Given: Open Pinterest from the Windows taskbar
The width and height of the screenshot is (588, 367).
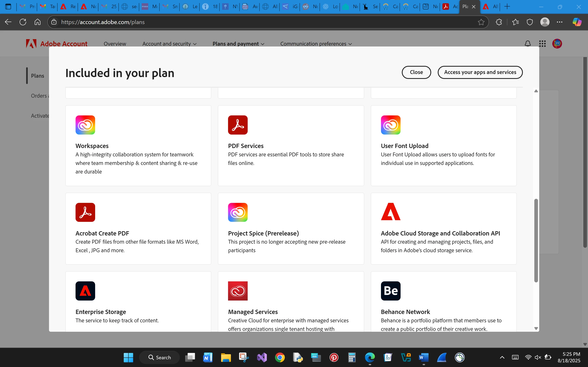Looking at the screenshot, I should tap(334, 357).
